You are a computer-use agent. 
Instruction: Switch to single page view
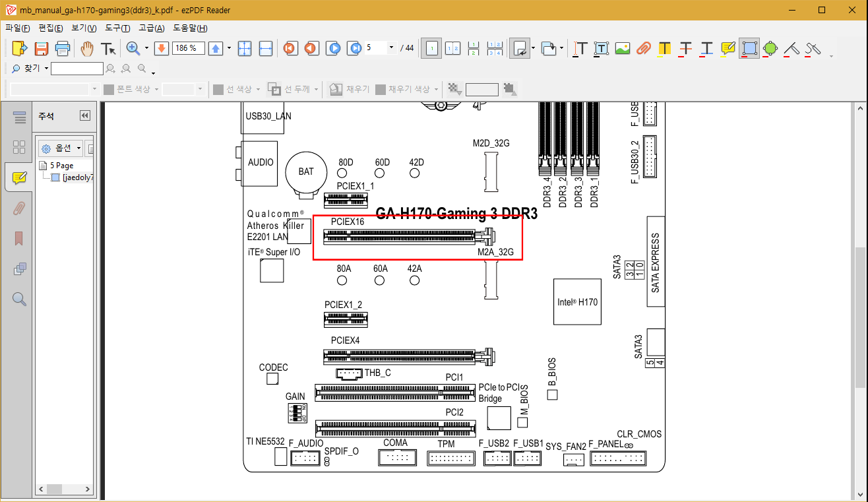pos(432,48)
